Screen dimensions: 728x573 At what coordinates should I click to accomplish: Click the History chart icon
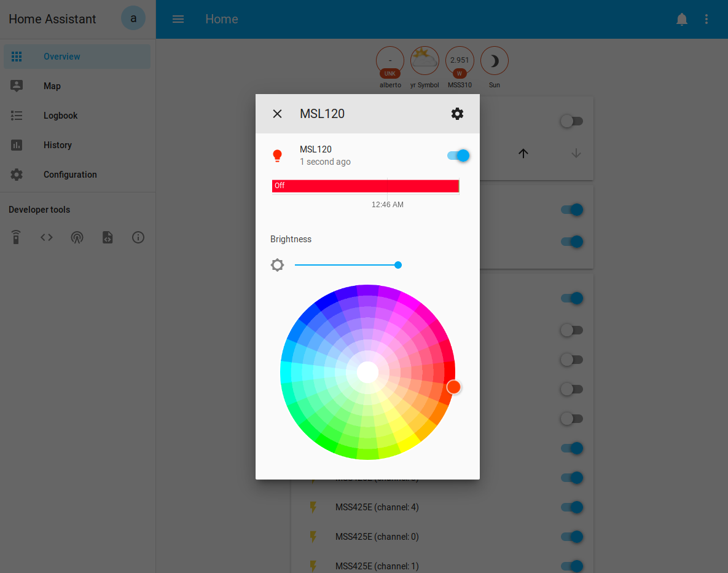click(x=17, y=145)
